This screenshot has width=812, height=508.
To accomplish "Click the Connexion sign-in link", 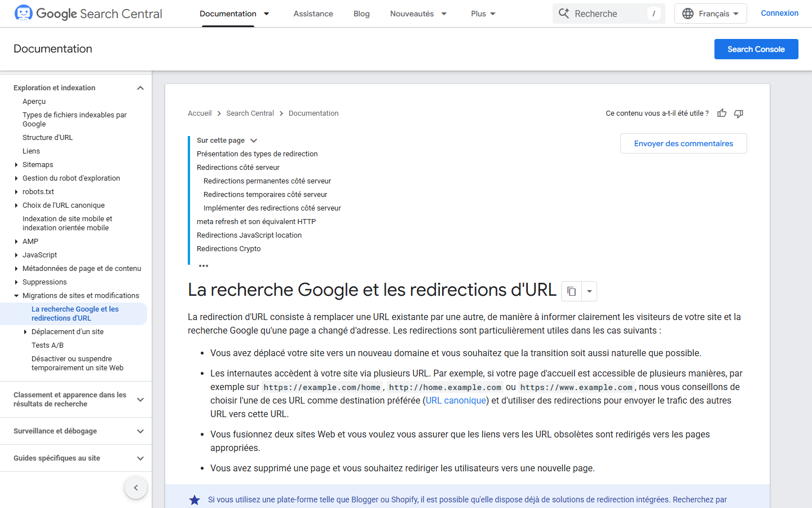I will (x=779, y=13).
